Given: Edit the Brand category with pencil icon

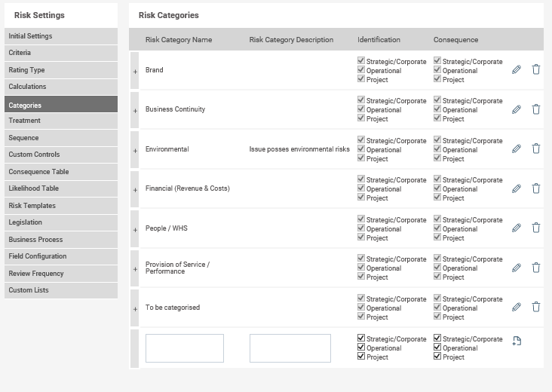Looking at the screenshot, I should [516, 69].
